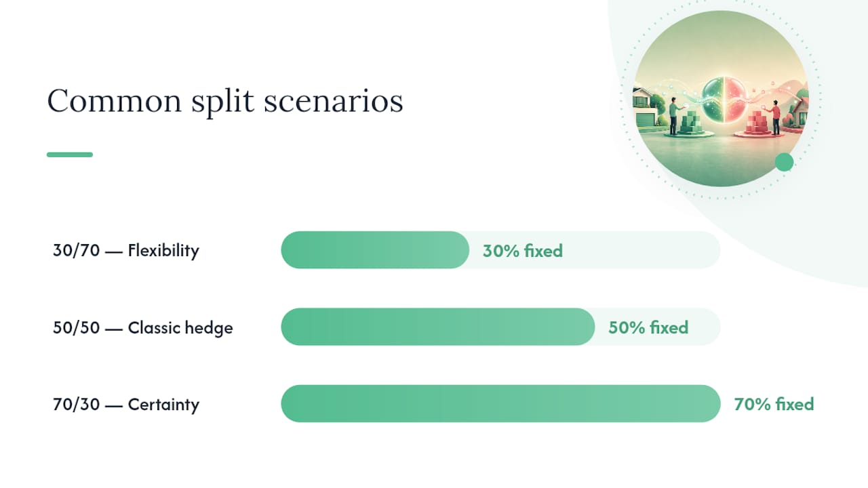Click the fully filled 70% bar
The height and width of the screenshot is (488, 868).
pyautogui.click(x=500, y=404)
